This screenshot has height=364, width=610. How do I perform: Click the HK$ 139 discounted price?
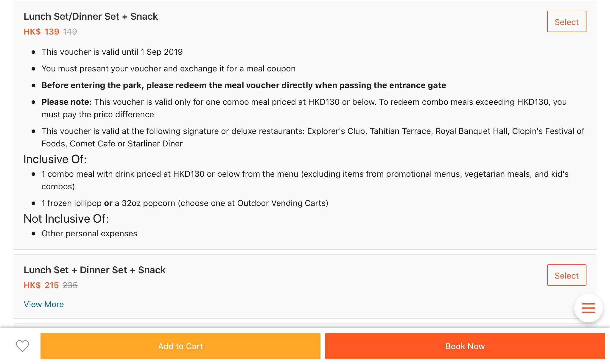41,32
